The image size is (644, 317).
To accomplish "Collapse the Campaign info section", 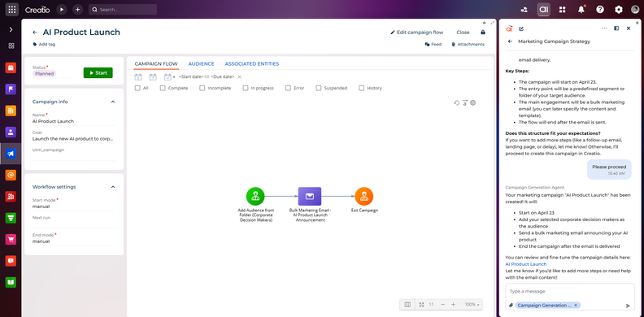I will 113,102.
